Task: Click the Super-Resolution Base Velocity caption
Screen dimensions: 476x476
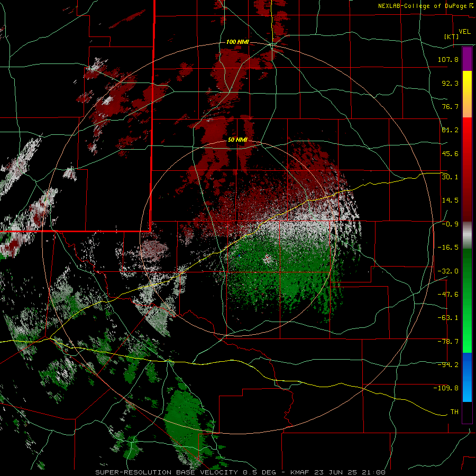Action: tap(241, 472)
